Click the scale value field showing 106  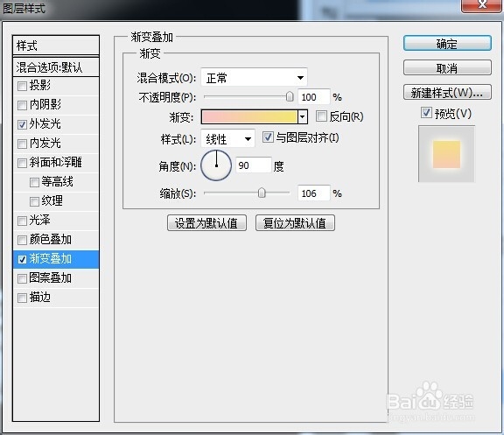314,193
